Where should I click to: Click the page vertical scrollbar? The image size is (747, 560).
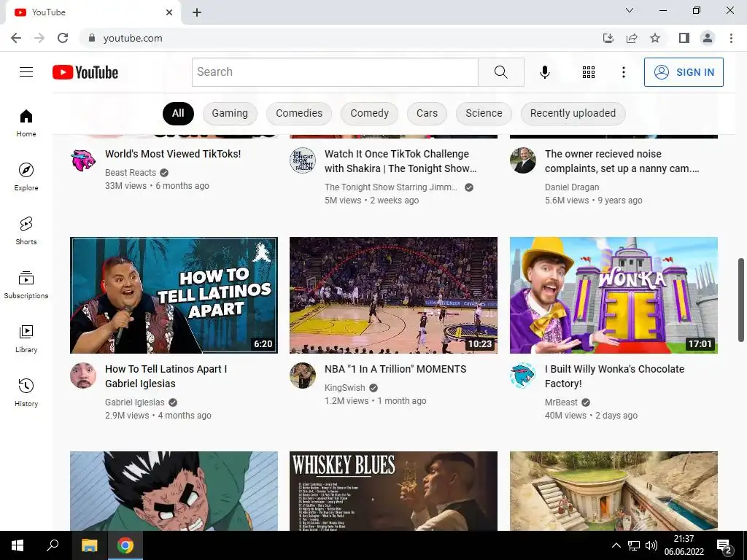click(741, 300)
